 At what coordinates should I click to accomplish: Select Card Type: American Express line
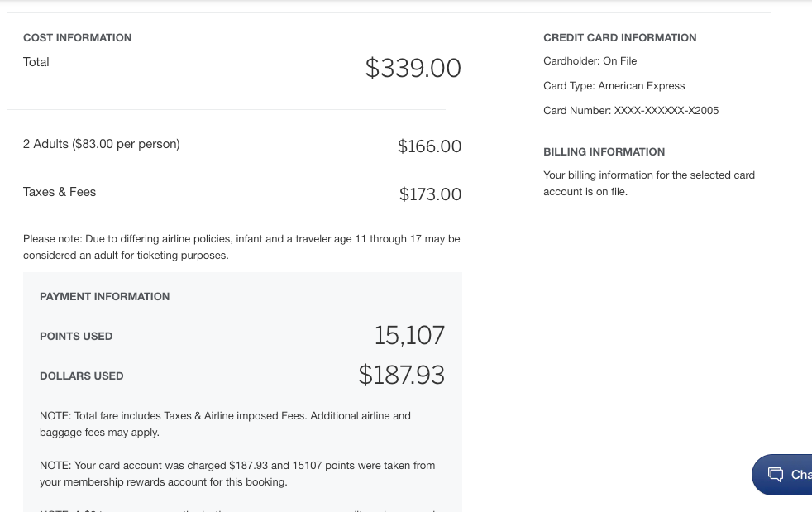614,86
